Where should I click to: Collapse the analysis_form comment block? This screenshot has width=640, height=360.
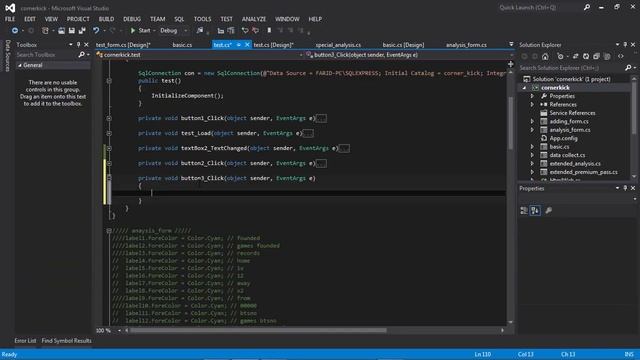pyautogui.click(x=109, y=231)
